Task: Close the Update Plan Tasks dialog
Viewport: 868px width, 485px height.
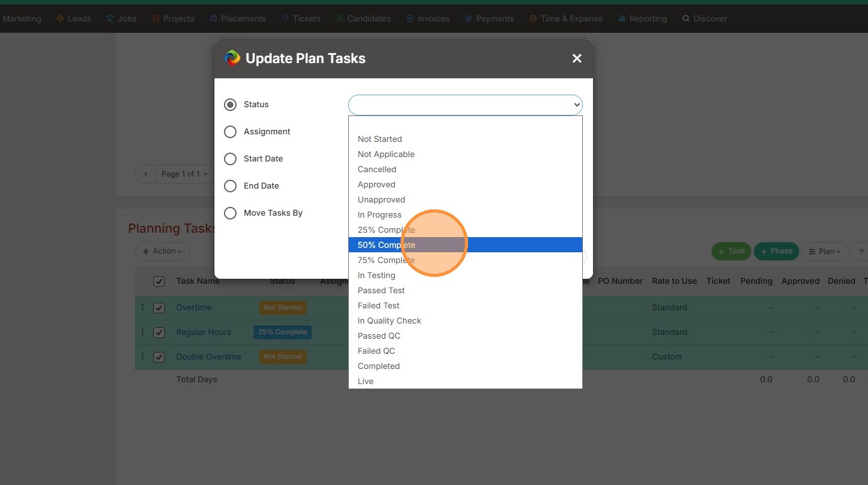Action: [x=577, y=59]
